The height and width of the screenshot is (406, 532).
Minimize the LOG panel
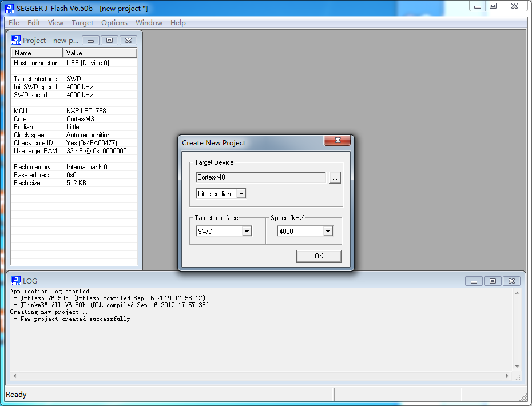click(x=474, y=281)
